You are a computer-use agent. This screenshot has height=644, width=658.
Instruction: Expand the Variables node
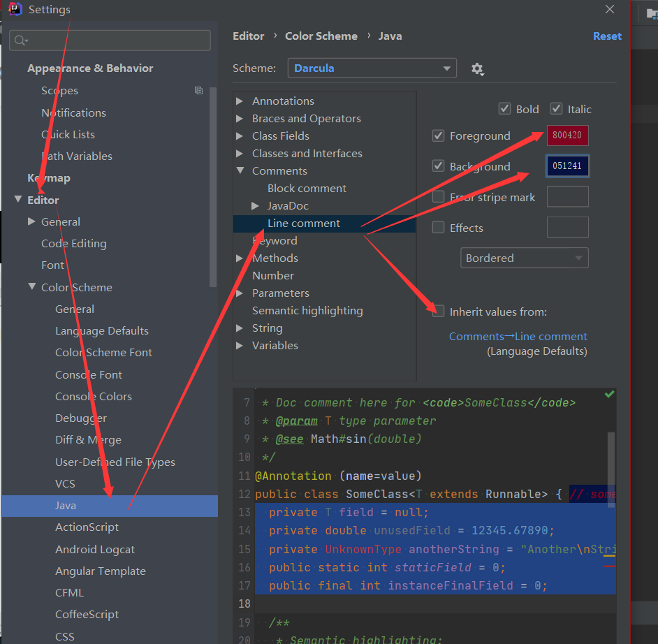click(240, 346)
